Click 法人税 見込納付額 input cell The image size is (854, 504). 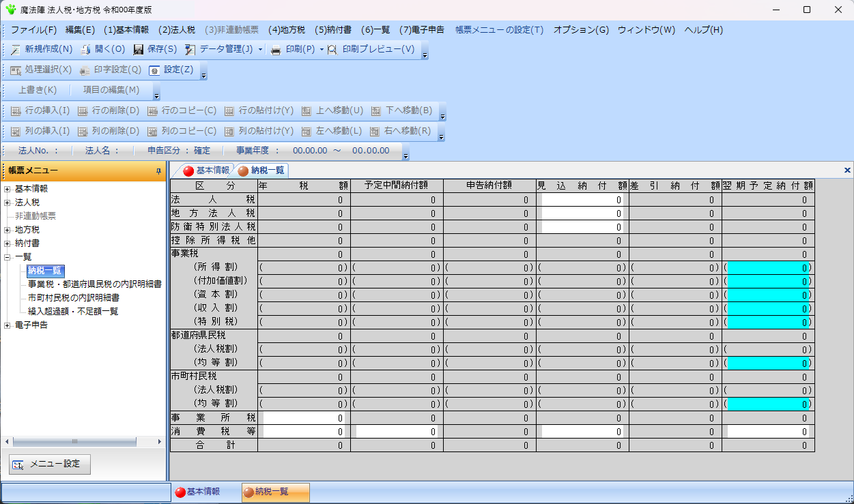click(x=582, y=200)
